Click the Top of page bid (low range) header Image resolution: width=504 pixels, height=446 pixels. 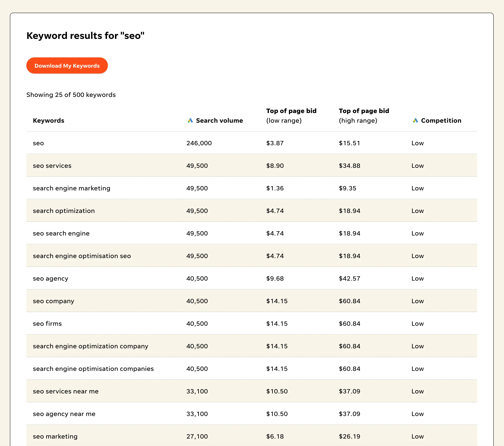[x=291, y=115]
